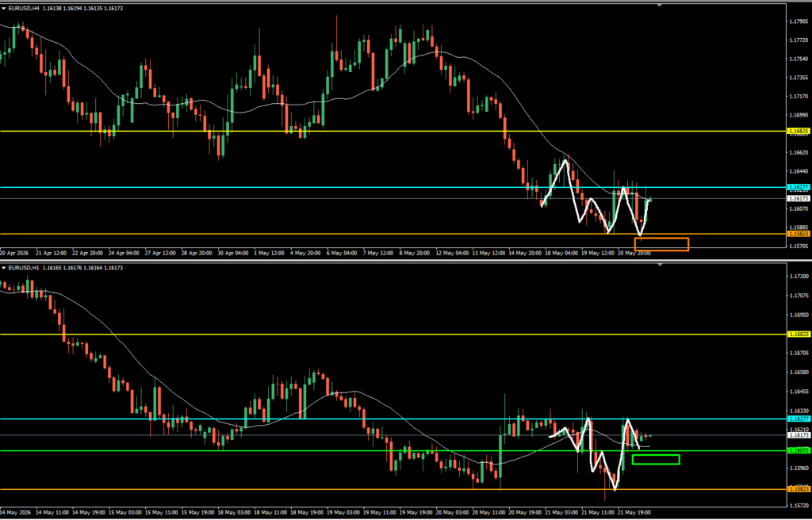Click 1.16070 on the H4 price scale
The width and height of the screenshot is (812, 520).
pyautogui.click(x=799, y=208)
